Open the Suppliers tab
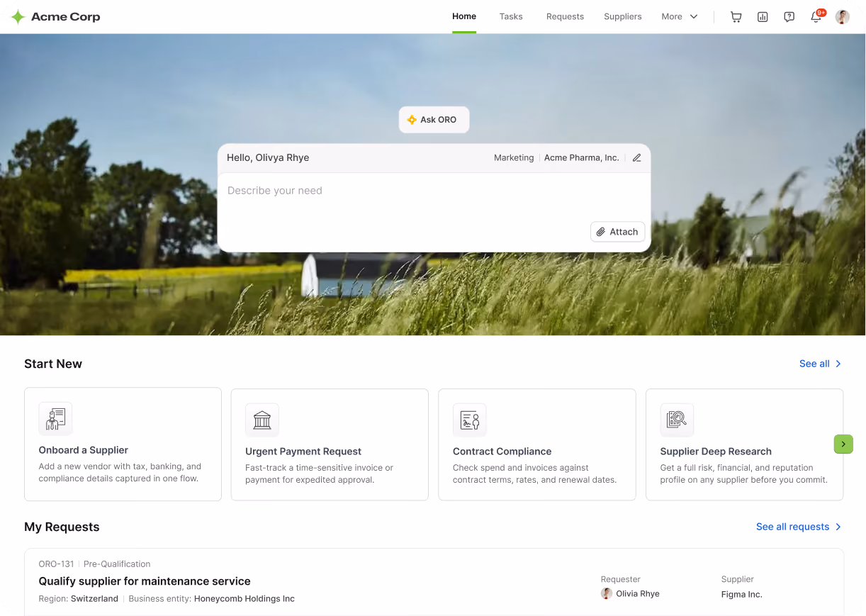 [x=623, y=17]
